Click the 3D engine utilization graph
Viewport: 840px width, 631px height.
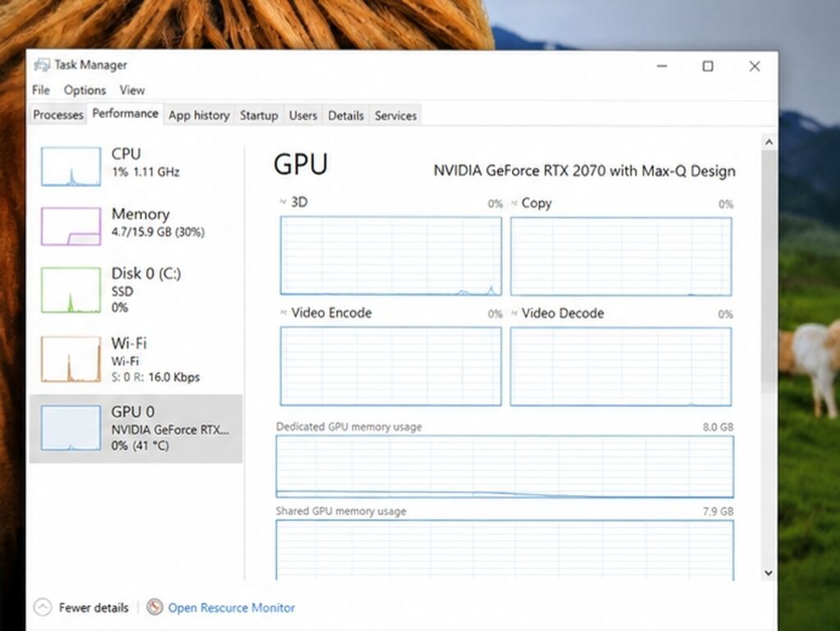pos(391,256)
